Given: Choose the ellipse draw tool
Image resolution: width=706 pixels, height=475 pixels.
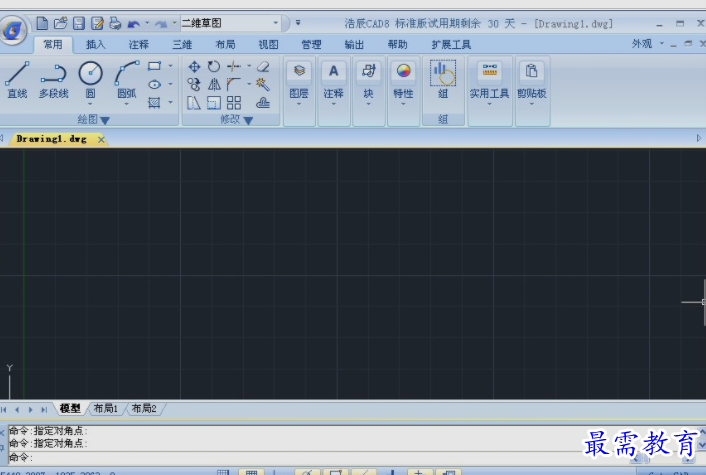Looking at the screenshot, I should pos(154,84).
